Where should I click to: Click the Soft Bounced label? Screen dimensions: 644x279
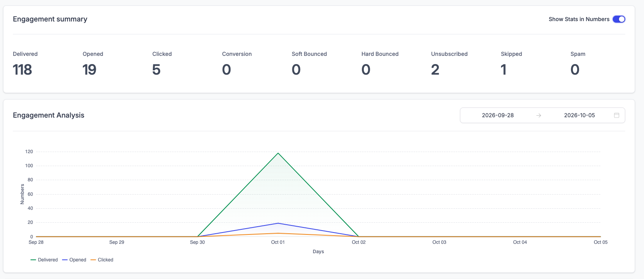tap(309, 54)
